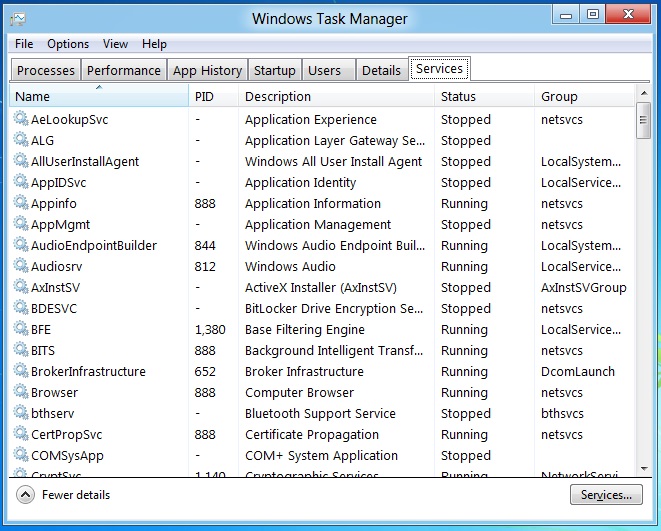Sort by the Group column header
The width and height of the screenshot is (661, 531).
tap(584, 97)
